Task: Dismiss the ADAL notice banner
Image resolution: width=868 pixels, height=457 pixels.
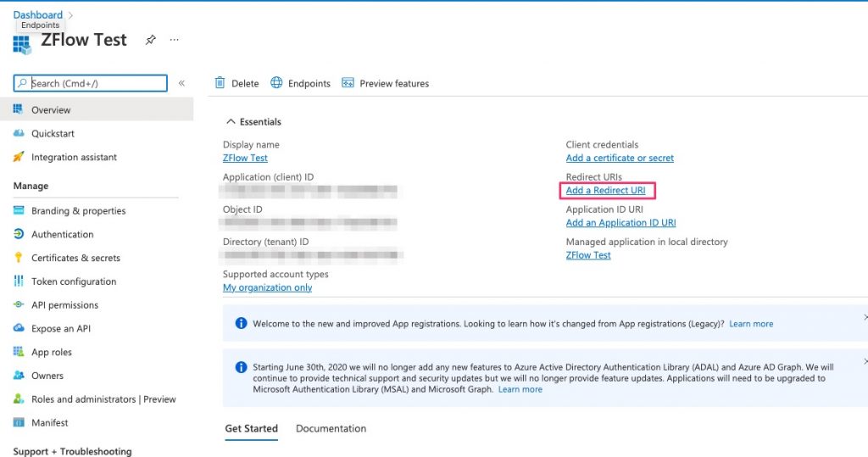Action: [x=865, y=361]
